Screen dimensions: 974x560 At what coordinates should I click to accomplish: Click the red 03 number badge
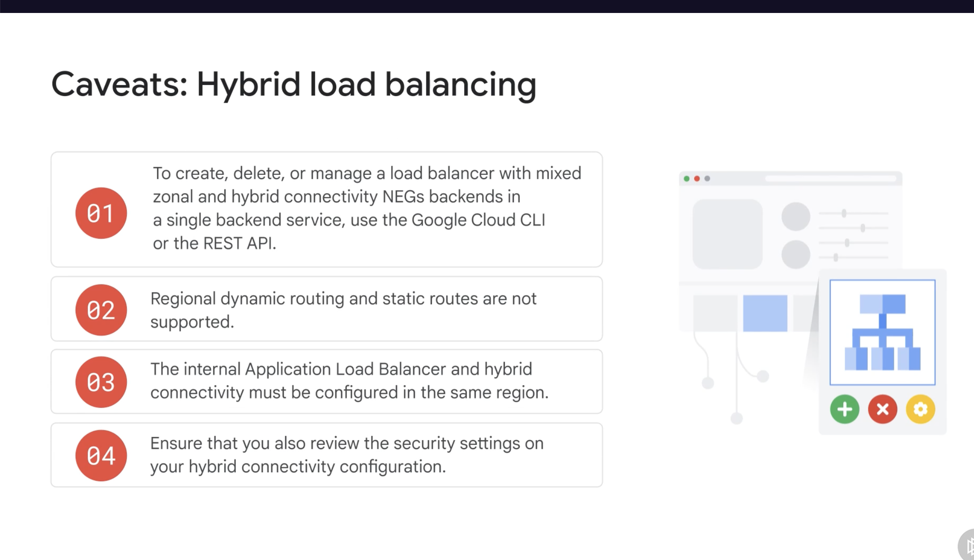(x=101, y=382)
